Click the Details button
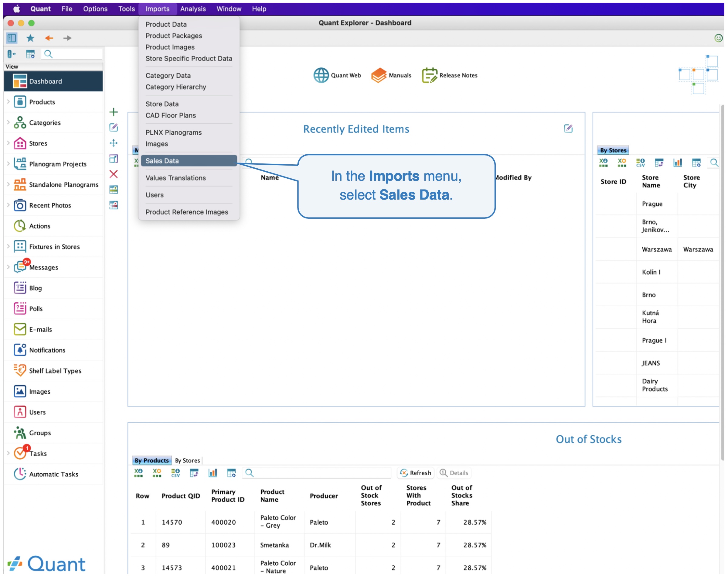The width and height of the screenshot is (728, 576). [454, 473]
